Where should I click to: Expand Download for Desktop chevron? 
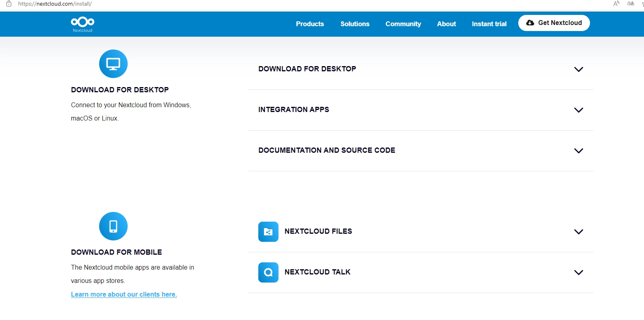578,69
